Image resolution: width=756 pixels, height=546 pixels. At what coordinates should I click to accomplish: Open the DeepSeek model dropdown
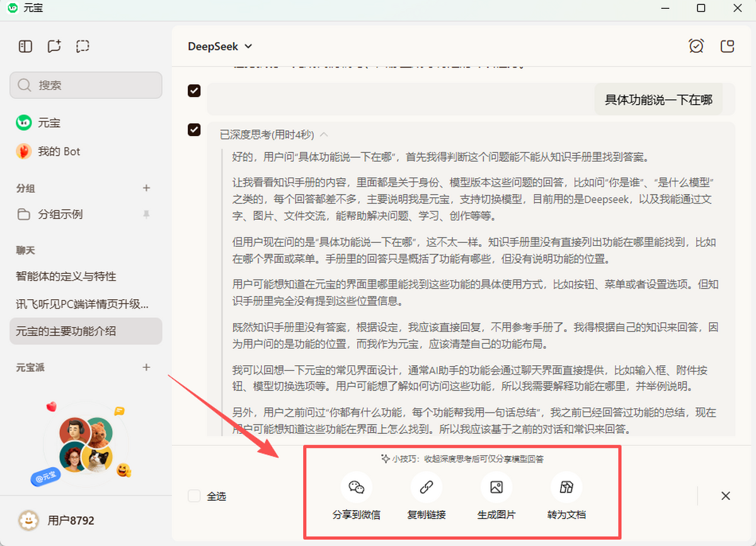pyautogui.click(x=220, y=46)
